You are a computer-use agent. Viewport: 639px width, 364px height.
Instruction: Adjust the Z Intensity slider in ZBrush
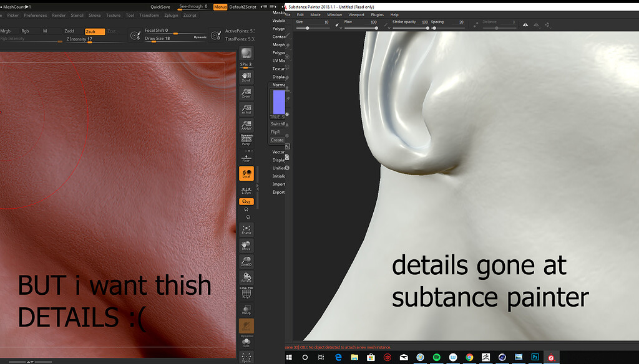95,39
